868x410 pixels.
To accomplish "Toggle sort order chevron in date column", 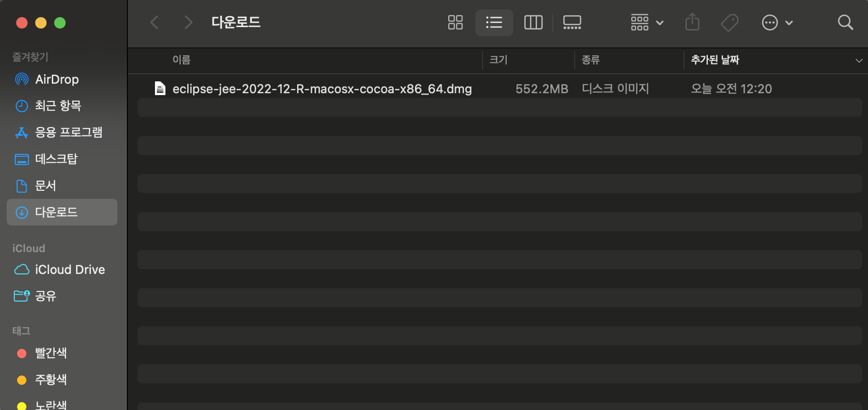I will click(859, 60).
